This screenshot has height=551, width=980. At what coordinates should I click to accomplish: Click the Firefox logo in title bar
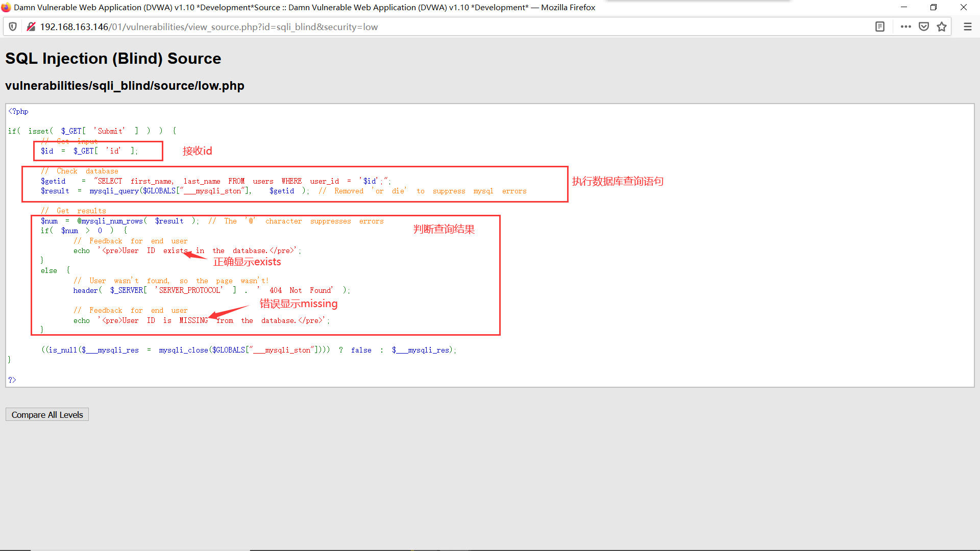(x=6, y=7)
